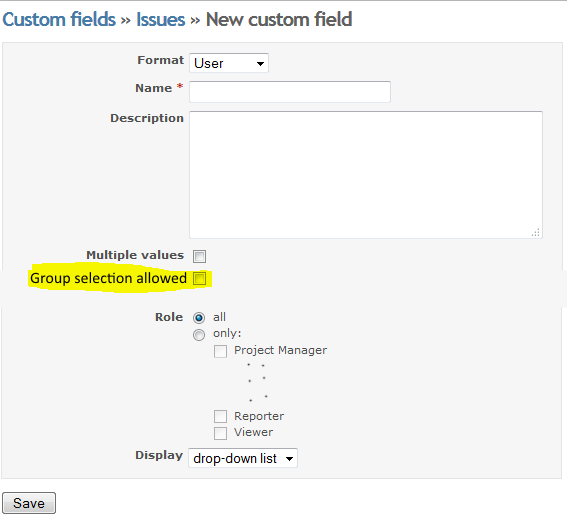Tick the Group selection allowed checkbox
This screenshot has width=567, height=514.
coord(199,279)
